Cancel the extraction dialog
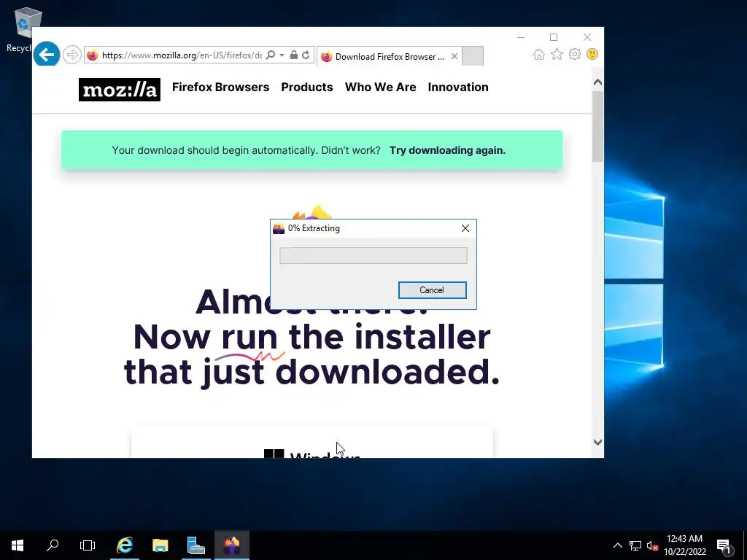The image size is (747, 560). tap(432, 290)
